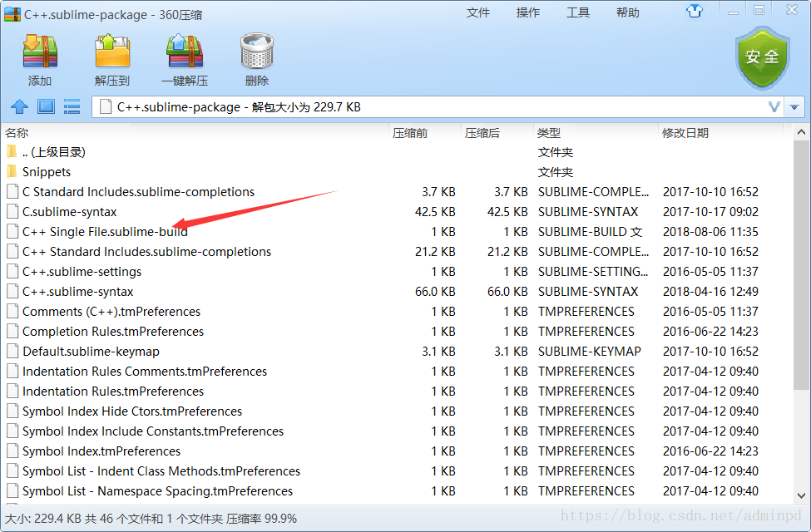Viewport: 811px width, 532px height.
Task: Click the document icon in address bar
Action: coord(106,107)
